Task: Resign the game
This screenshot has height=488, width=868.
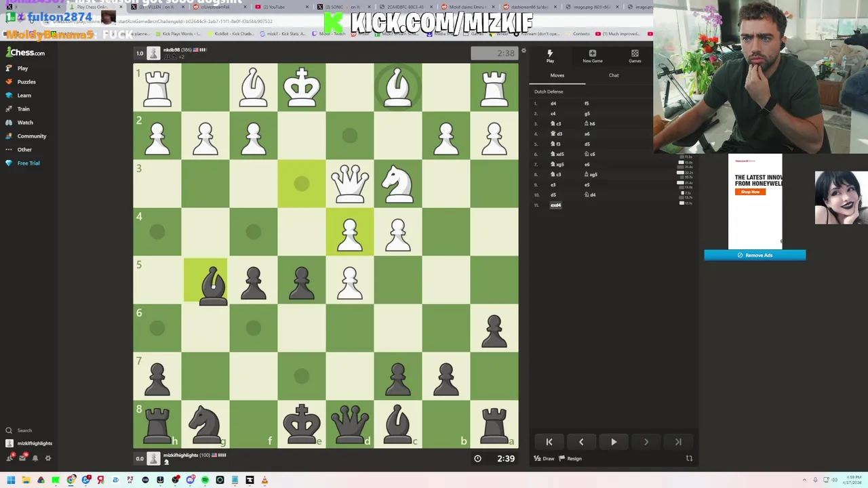Action: (570, 459)
